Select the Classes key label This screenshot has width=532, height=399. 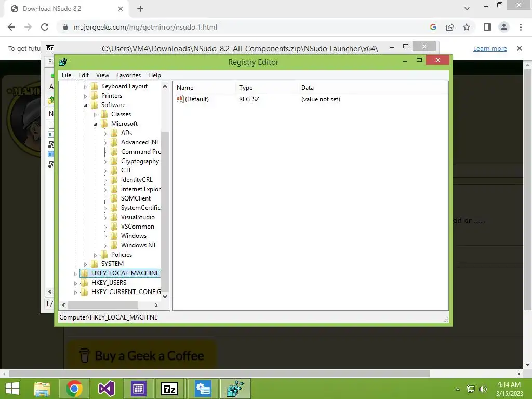tap(121, 114)
